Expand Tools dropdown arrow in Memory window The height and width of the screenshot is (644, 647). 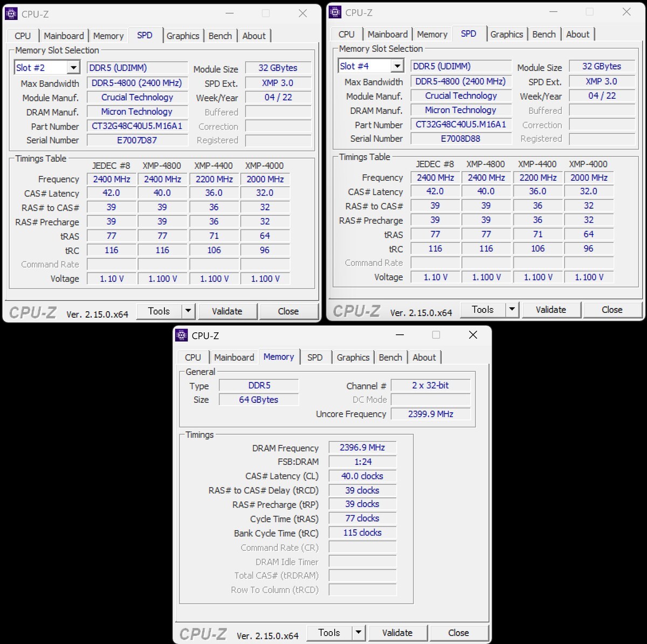[x=358, y=632]
